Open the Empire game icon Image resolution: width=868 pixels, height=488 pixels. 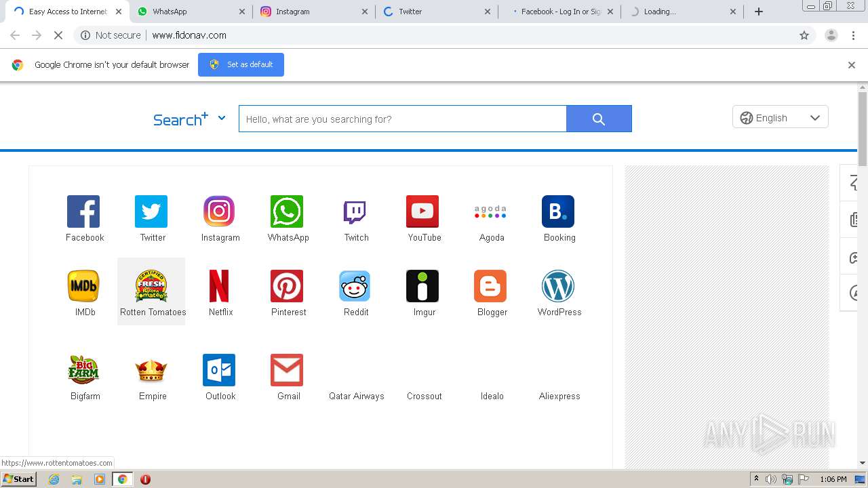click(x=151, y=370)
